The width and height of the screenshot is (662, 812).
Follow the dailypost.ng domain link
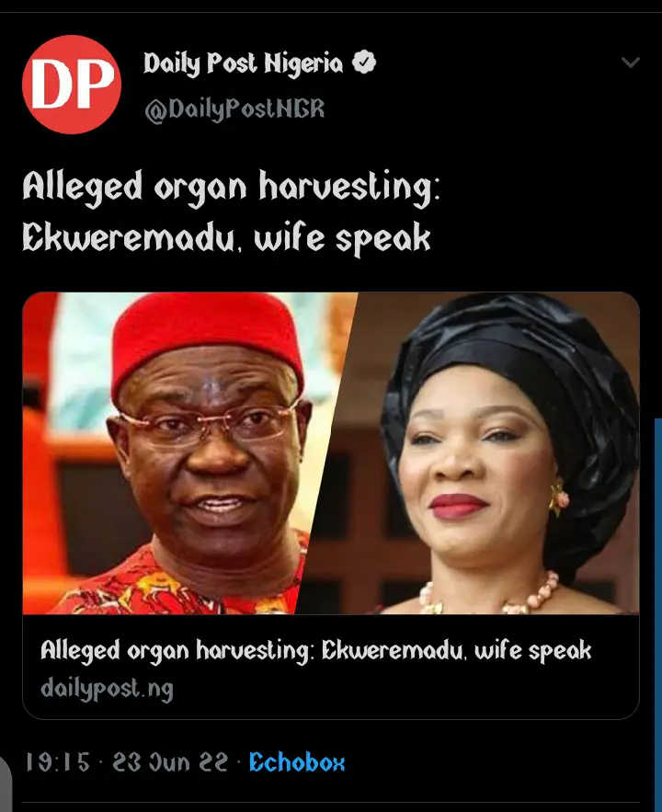(107, 690)
